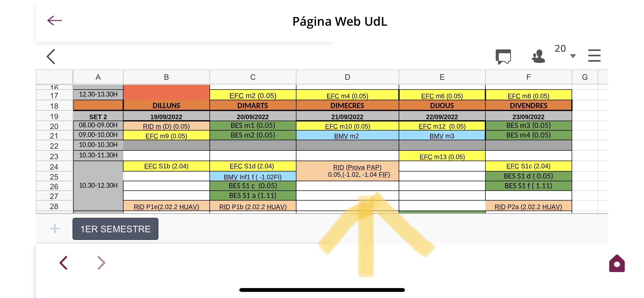Screen dimensions: 644x298
Task: Select column B header
Action: coord(166,77)
